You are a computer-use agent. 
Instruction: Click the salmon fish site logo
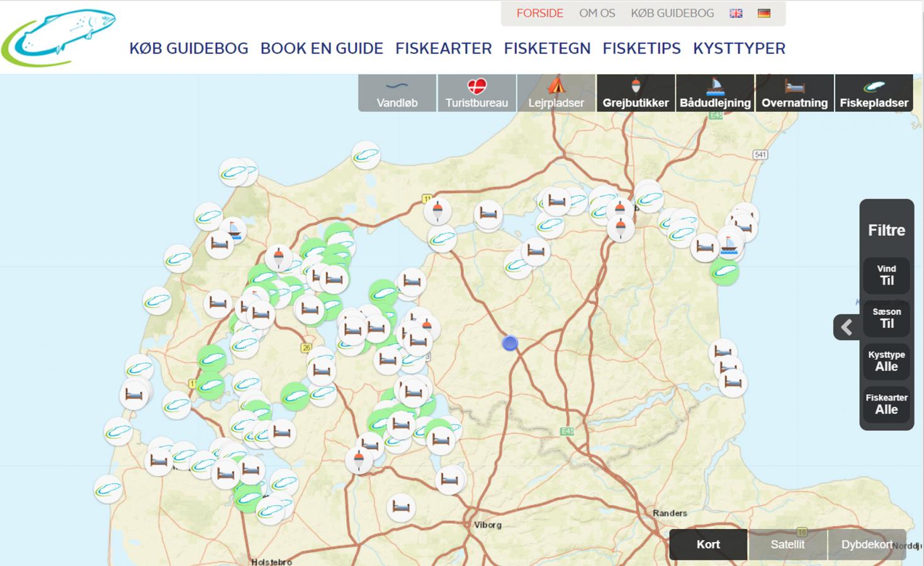pos(59,37)
